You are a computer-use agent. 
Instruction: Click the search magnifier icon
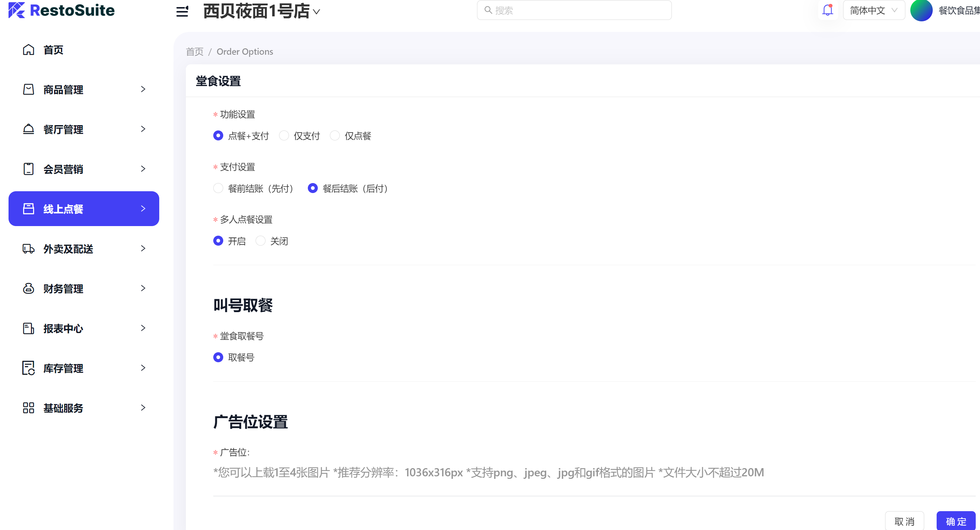[x=488, y=10]
